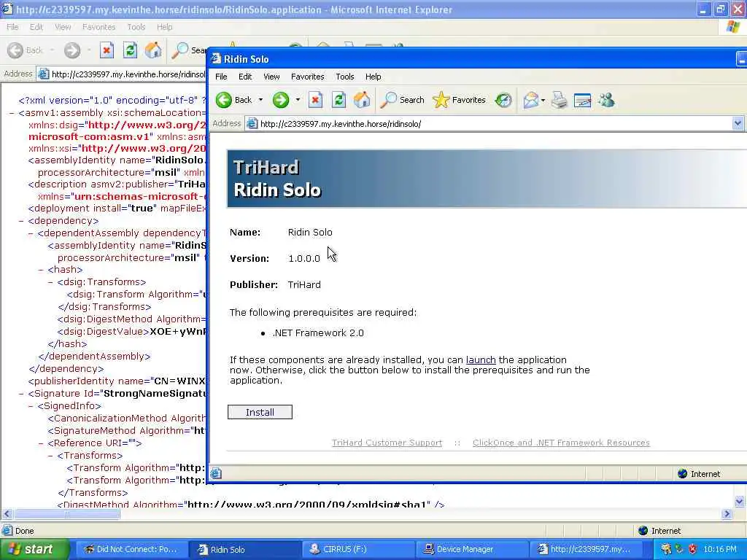Collapse the dsig:Transforms XML node

(51, 282)
